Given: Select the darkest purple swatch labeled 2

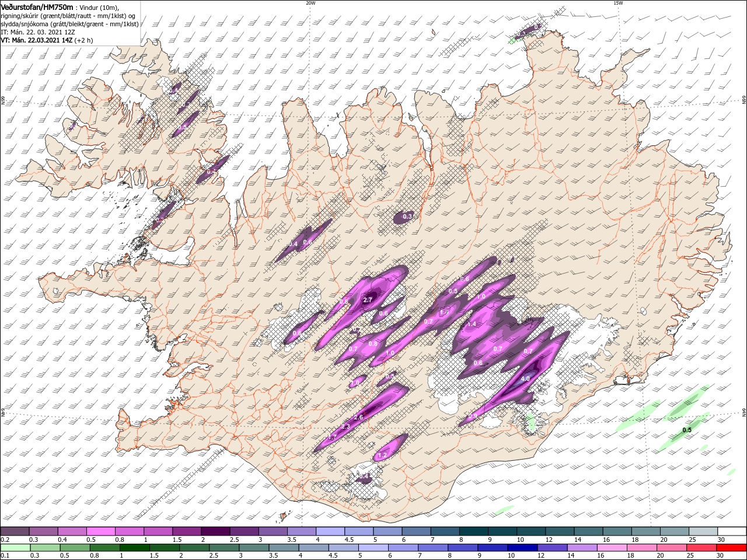Looking at the screenshot, I should click(x=215, y=531).
